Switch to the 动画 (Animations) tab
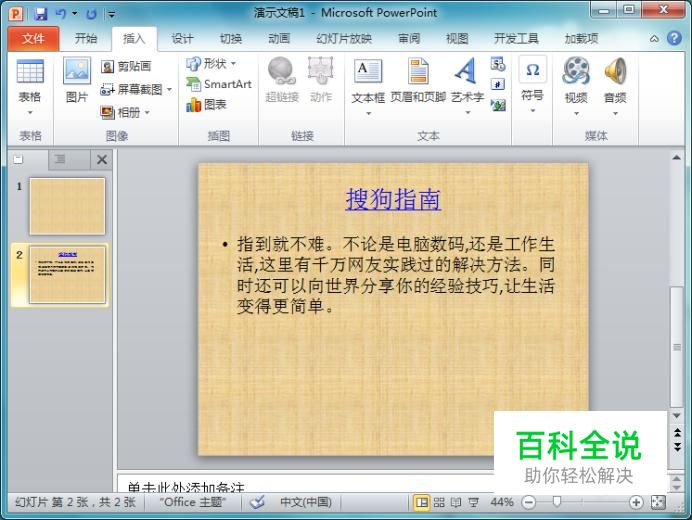Image resolution: width=692 pixels, height=520 pixels. coord(279,38)
